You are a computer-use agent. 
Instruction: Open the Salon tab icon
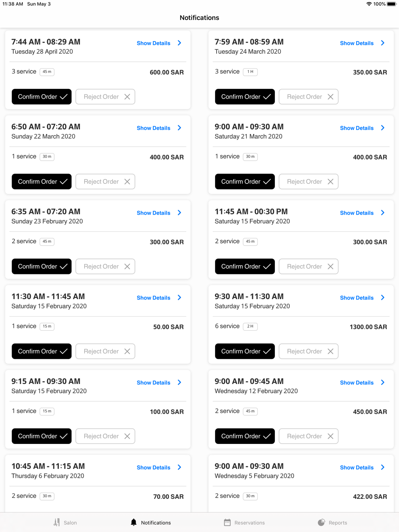(x=57, y=522)
